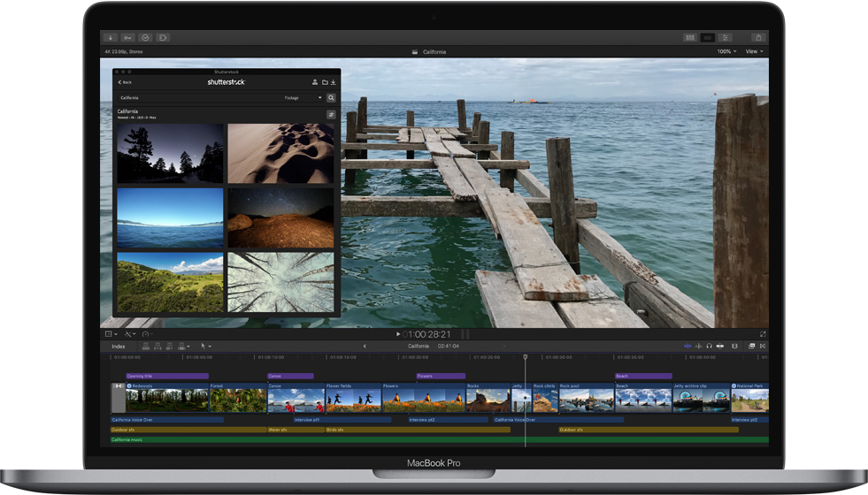Click the Shutterstock search magnifier button
The image size is (868, 495).
click(332, 98)
